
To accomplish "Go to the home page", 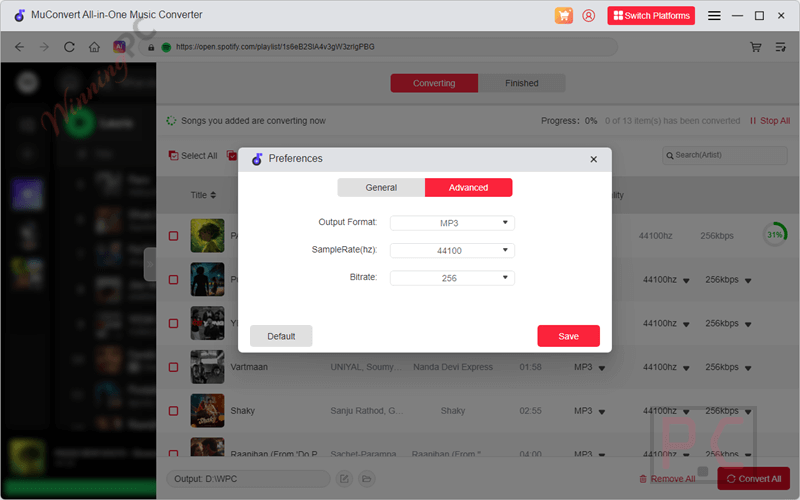I will point(94,47).
